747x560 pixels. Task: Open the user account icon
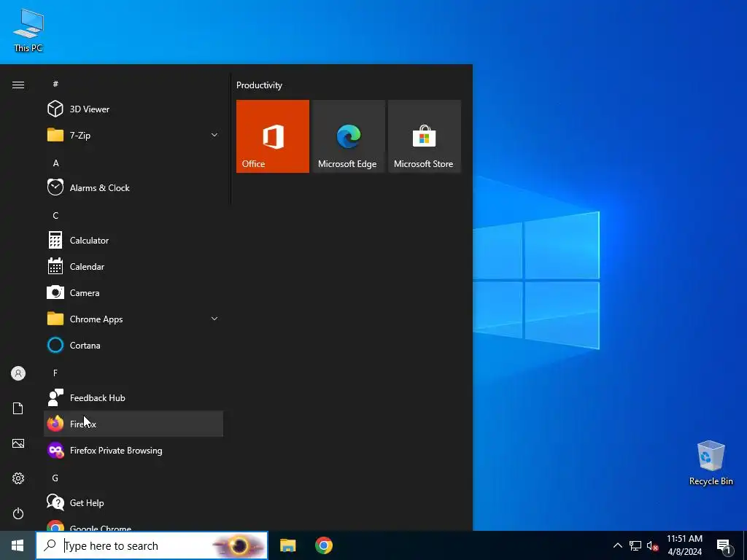[18, 373]
